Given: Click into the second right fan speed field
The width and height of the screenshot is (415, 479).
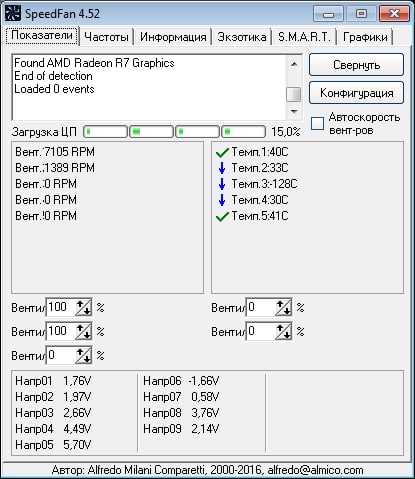Looking at the screenshot, I should pos(261,331).
